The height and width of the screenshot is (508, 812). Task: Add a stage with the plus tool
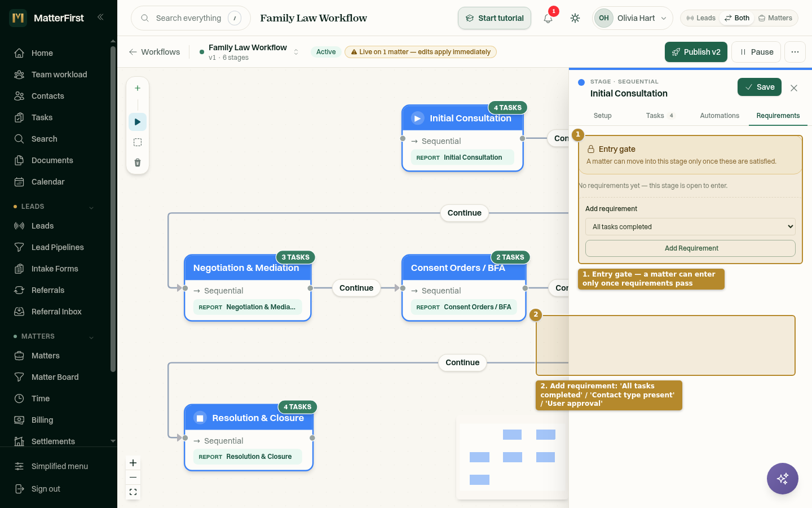click(138, 88)
